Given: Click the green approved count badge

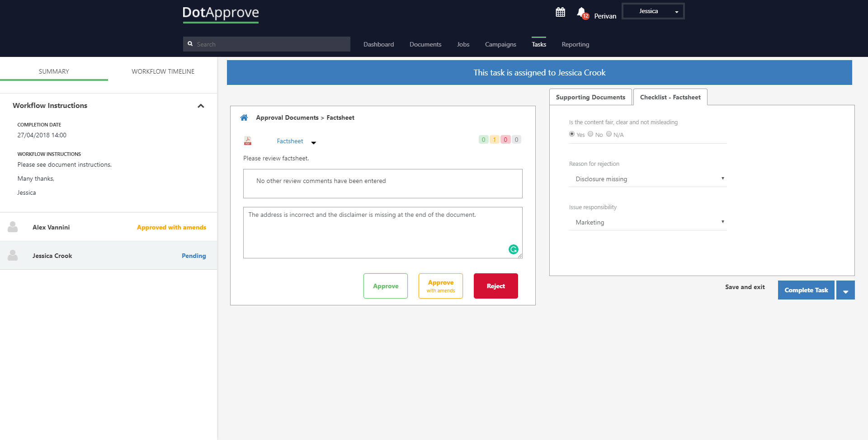Looking at the screenshot, I should click(x=483, y=140).
